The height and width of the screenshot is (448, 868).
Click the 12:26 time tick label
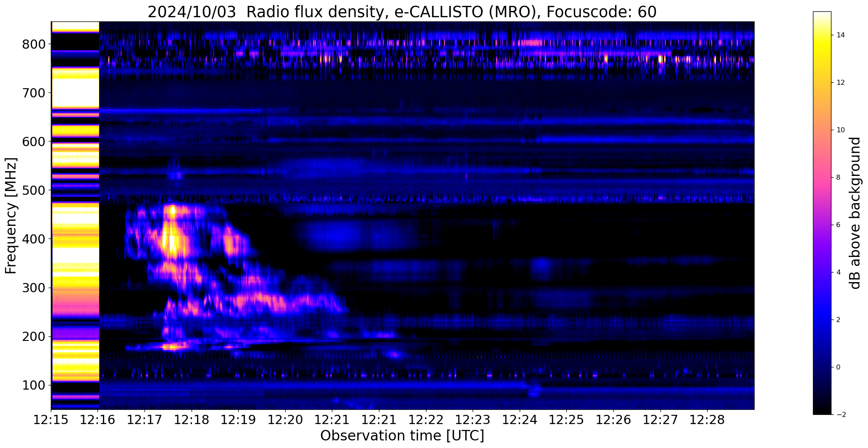(x=613, y=419)
